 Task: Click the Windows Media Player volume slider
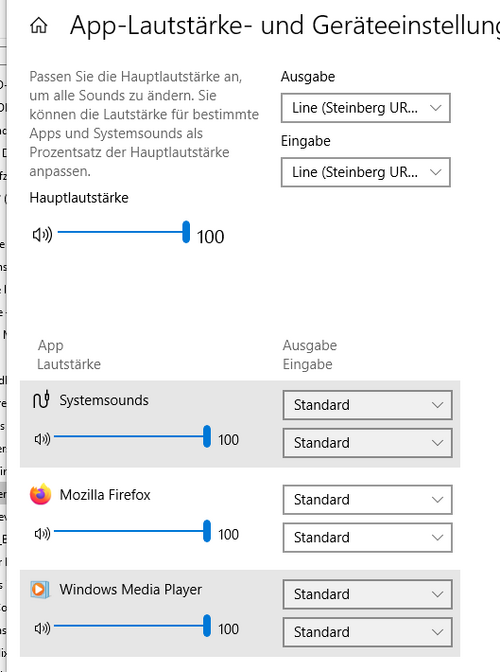pyautogui.click(x=133, y=626)
